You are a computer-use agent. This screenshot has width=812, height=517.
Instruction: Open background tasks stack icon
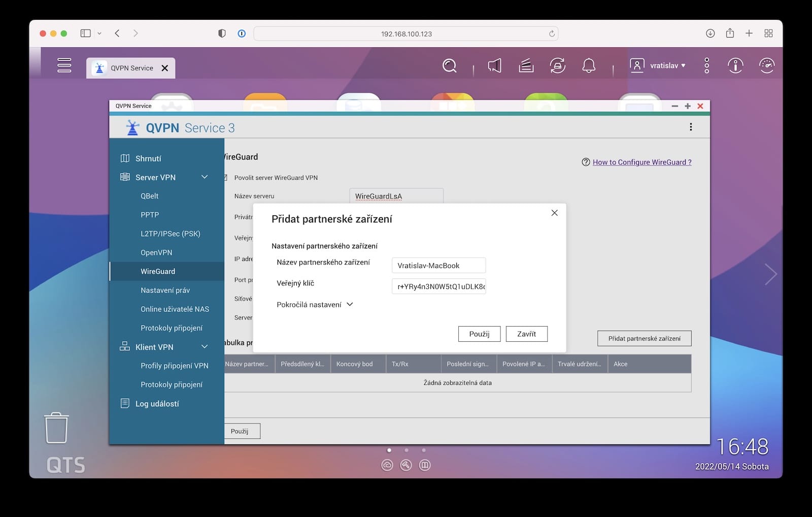click(x=526, y=66)
